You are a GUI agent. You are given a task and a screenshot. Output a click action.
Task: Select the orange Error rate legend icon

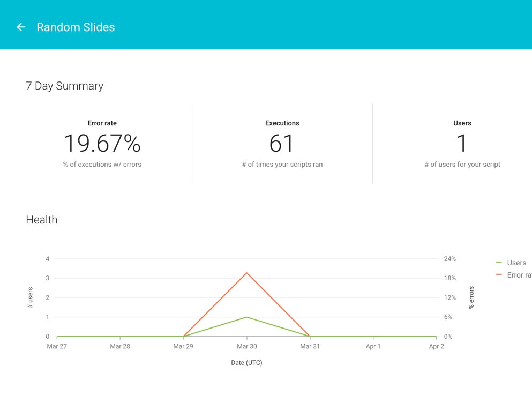tap(498, 275)
